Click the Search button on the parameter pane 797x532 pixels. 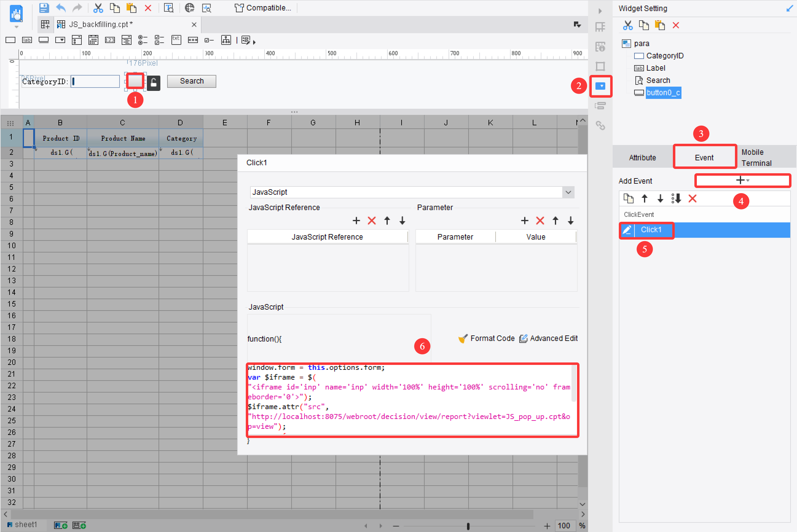pos(191,81)
